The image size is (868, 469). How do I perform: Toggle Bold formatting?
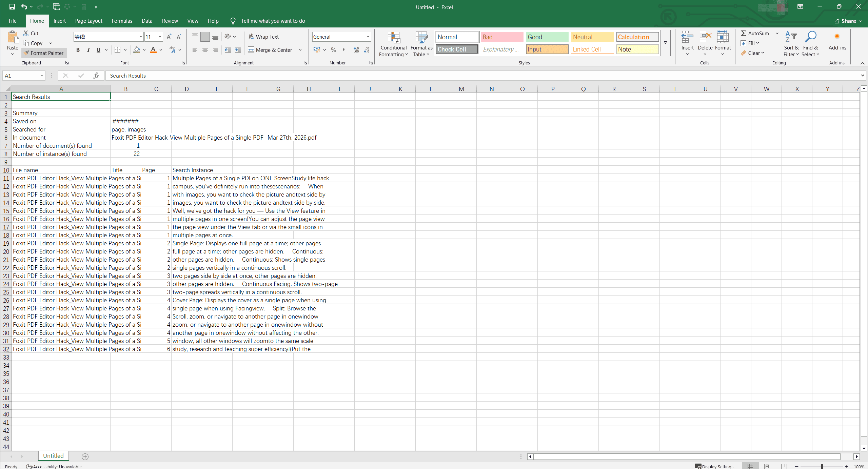click(x=78, y=50)
